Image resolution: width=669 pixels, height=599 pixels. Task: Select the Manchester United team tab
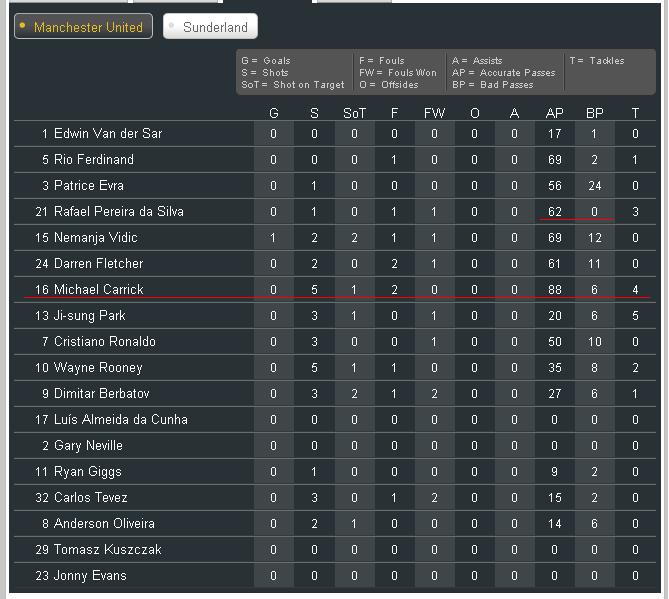pos(83,26)
